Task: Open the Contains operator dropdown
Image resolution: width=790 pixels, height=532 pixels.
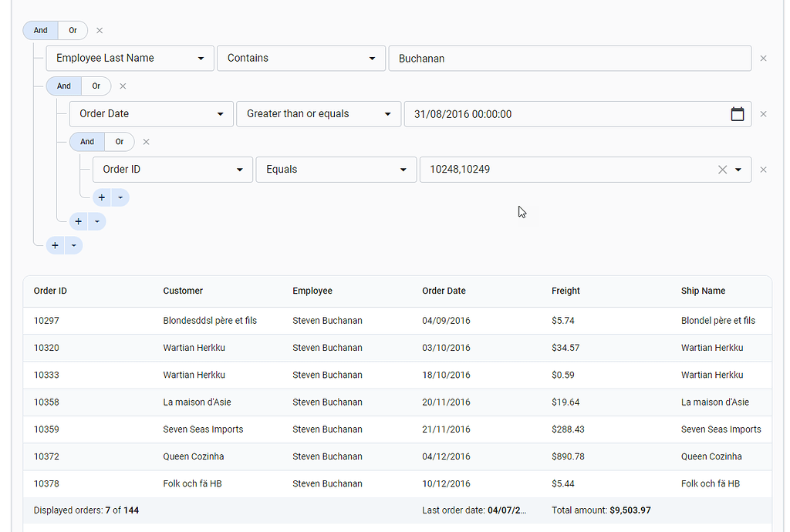Action: point(301,58)
